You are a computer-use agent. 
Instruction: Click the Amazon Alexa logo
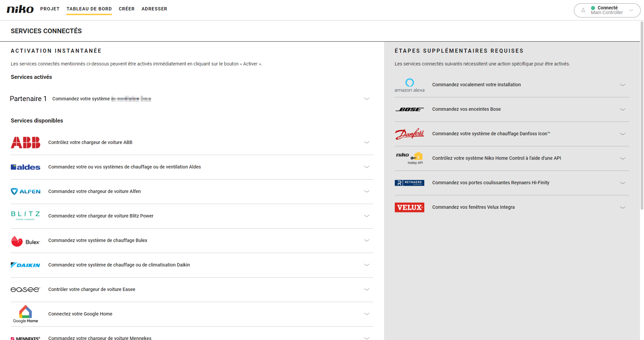coord(409,85)
